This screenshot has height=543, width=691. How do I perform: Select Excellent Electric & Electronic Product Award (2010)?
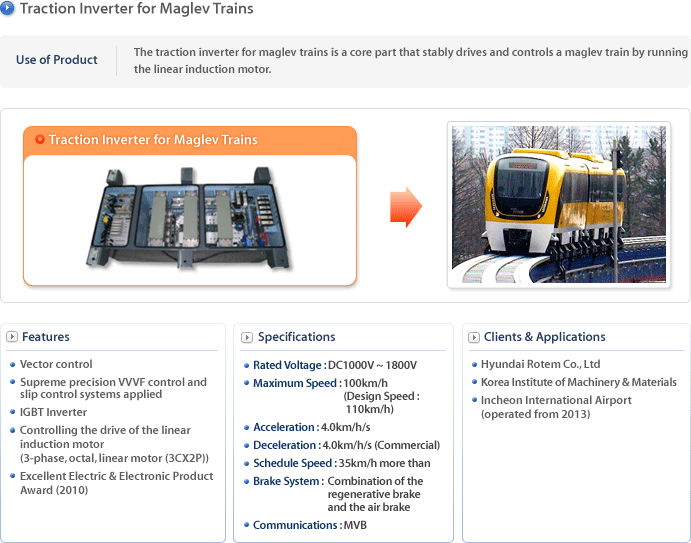116,483
